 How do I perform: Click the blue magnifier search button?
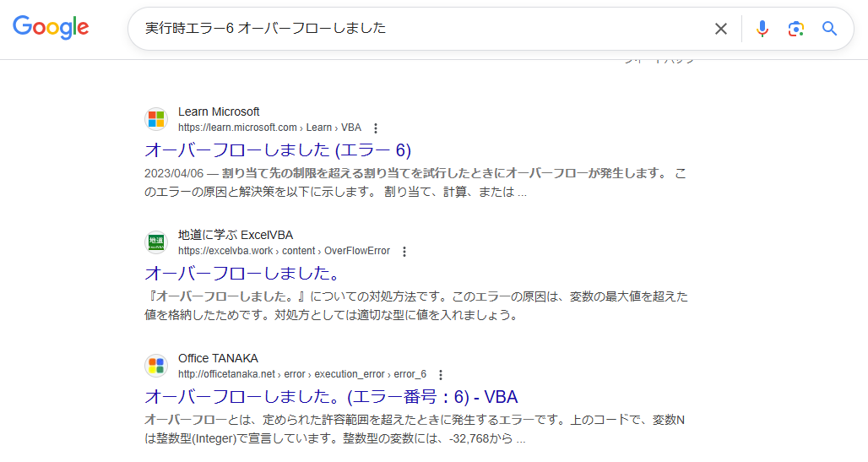point(830,29)
